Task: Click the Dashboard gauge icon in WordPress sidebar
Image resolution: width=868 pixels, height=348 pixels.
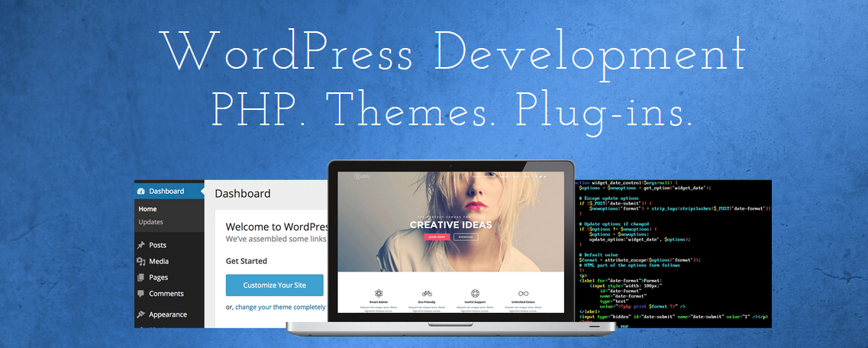Action: (140, 192)
